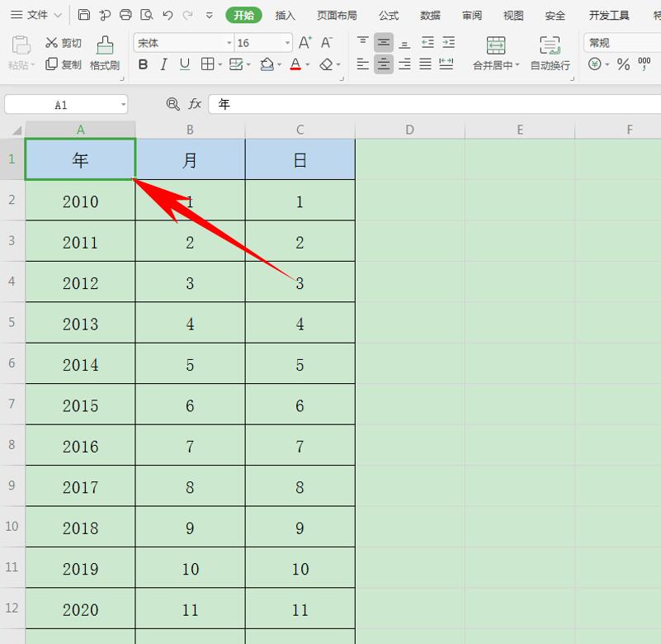Click the distributed alignment icon
Viewport: 661px width, 644px height.
(446, 64)
